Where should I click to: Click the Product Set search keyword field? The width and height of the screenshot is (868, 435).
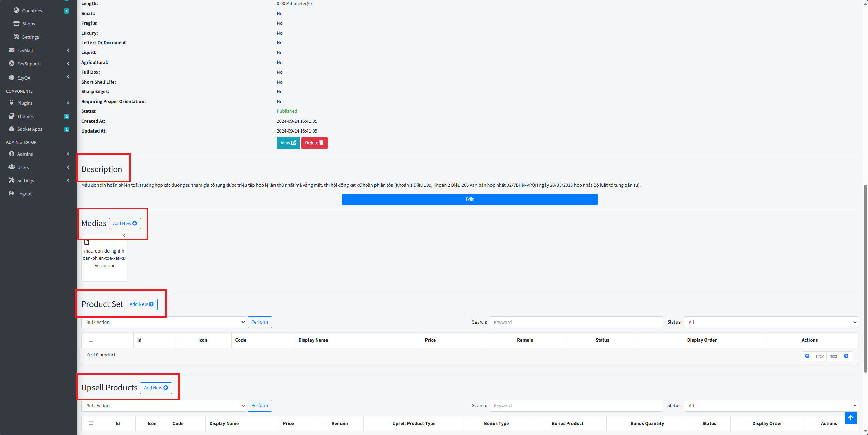pyautogui.click(x=576, y=322)
